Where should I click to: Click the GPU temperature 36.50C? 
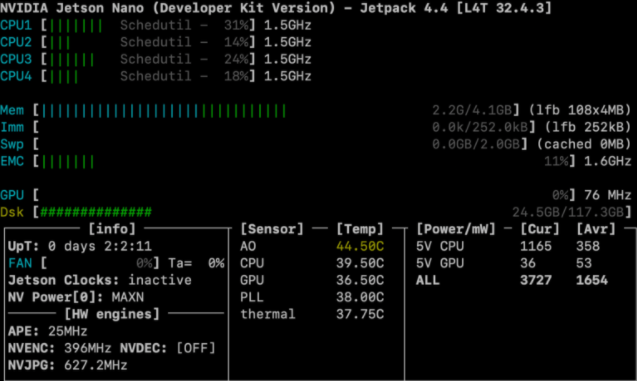[x=360, y=280]
